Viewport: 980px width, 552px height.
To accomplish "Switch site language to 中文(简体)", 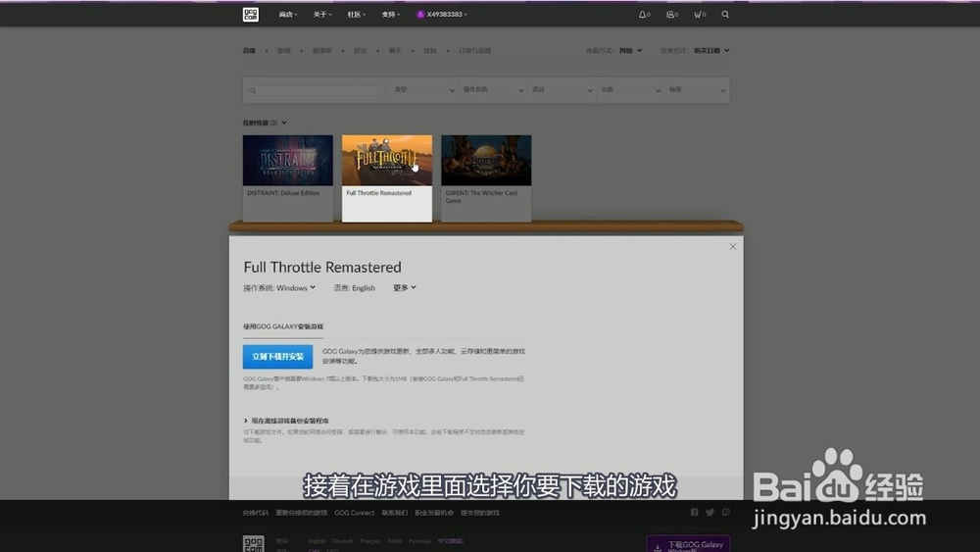I will tap(451, 541).
